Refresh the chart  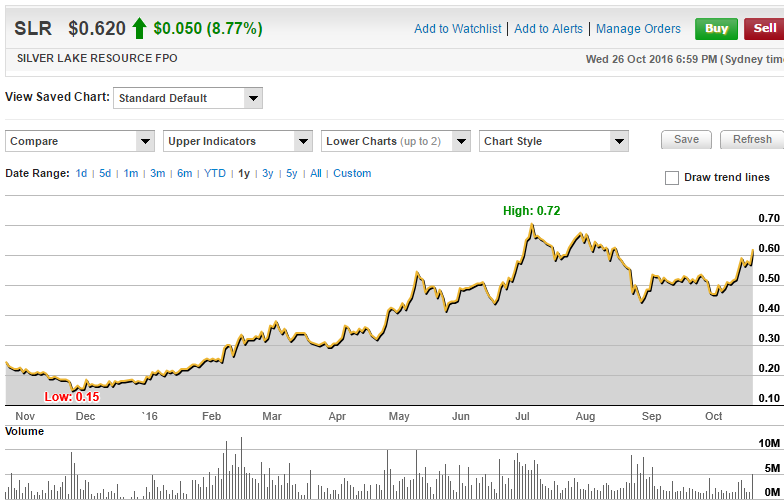752,140
